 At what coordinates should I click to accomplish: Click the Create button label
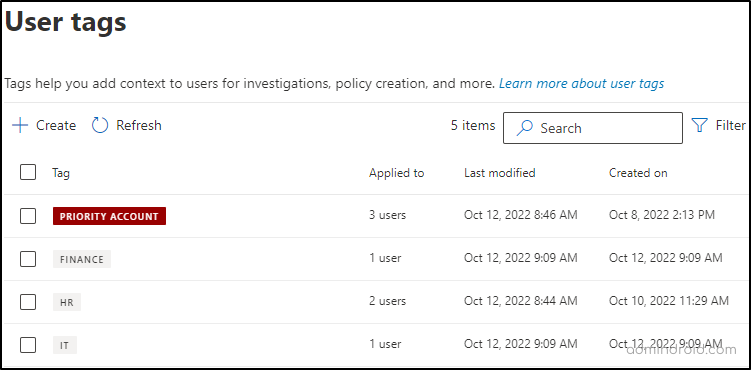56,126
